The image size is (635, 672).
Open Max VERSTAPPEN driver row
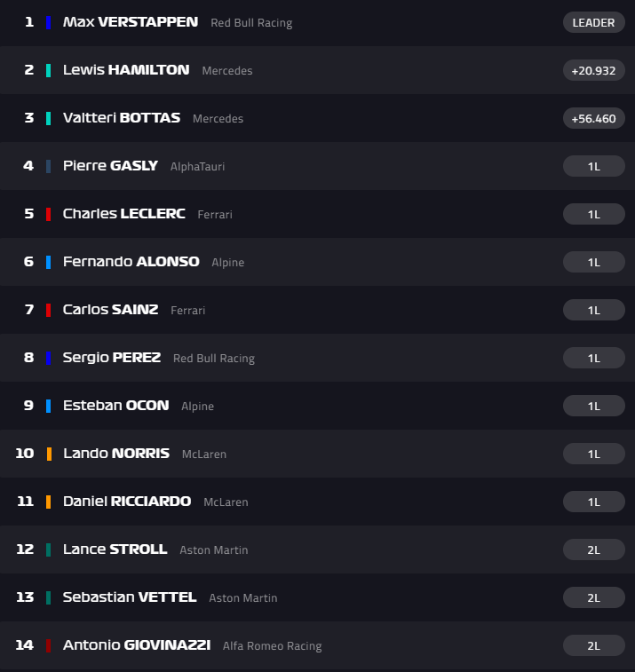pyautogui.click(x=317, y=22)
